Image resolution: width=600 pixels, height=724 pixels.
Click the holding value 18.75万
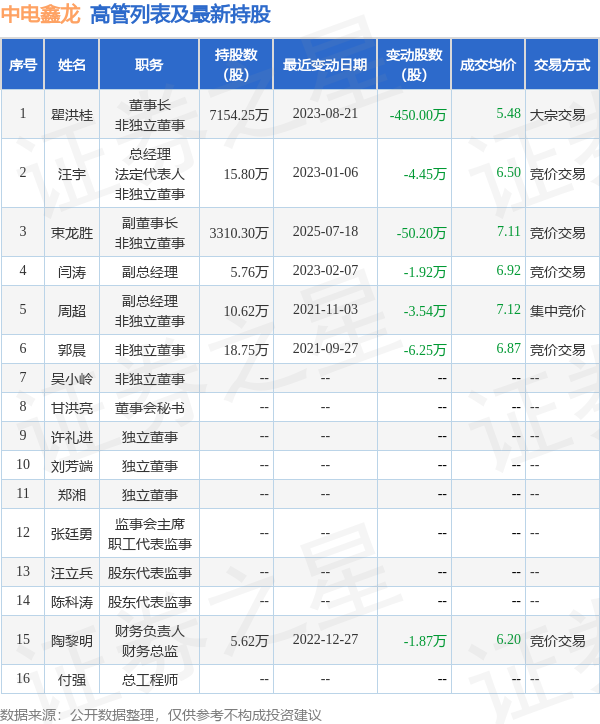[246, 350]
